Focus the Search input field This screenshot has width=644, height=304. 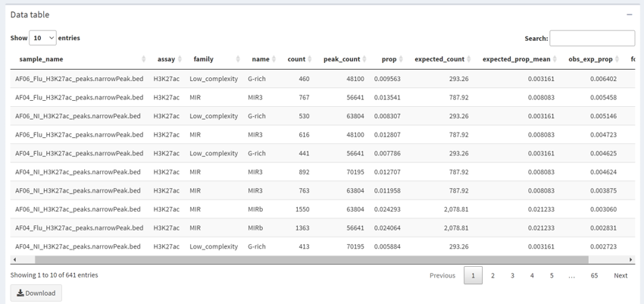click(592, 38)
